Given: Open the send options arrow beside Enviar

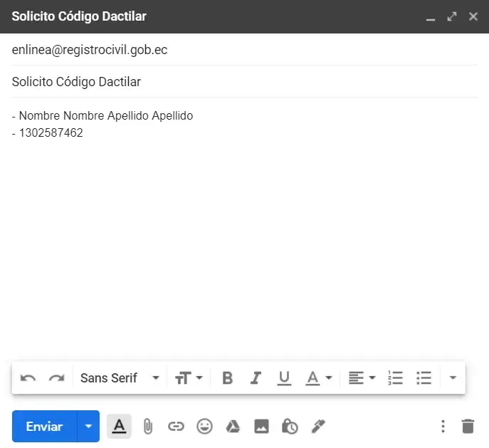Looking at the screenshot, I should 88,427.
